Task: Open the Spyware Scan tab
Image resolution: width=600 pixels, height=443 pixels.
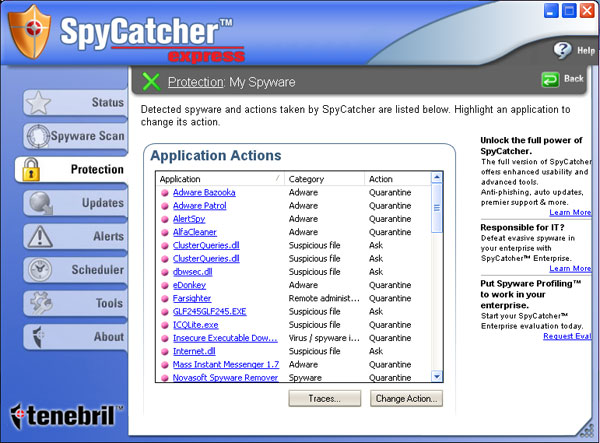Action: [x=75, y=136]
